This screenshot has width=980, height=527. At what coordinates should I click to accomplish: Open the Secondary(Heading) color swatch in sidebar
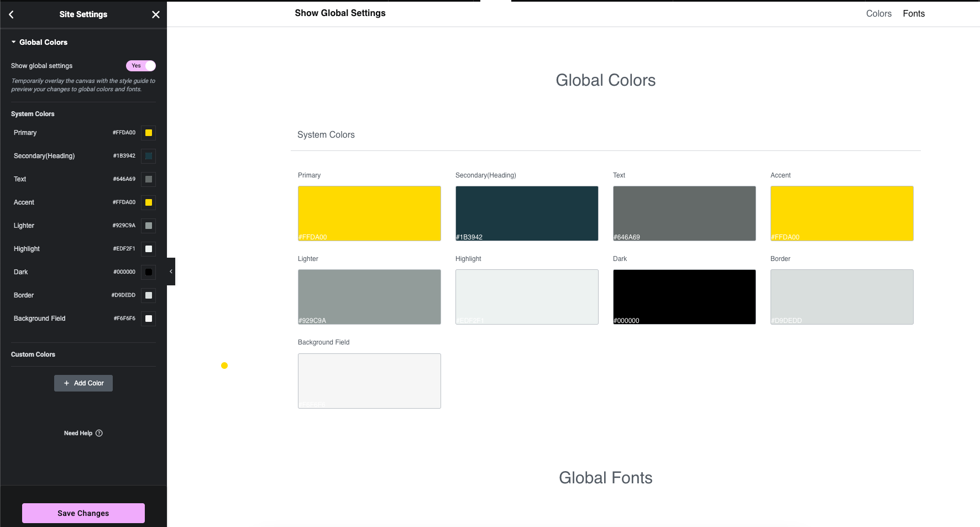click(149, 156)
